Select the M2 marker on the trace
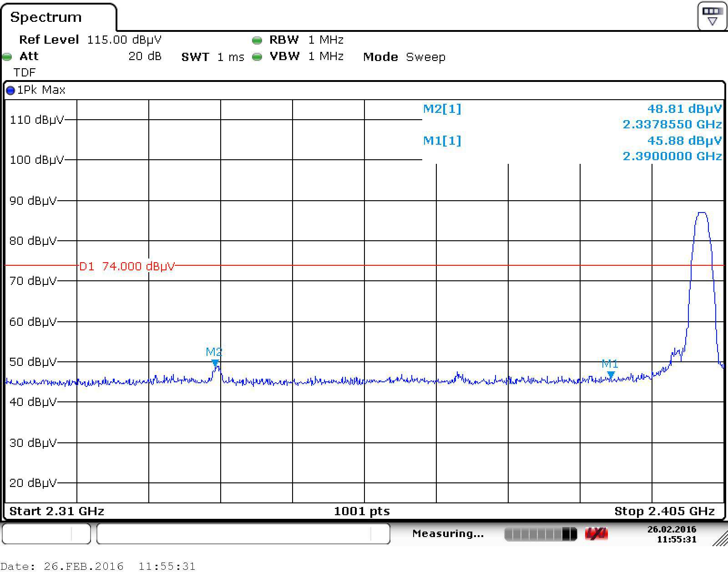728x588 pixels. click(x=215, y=363)
